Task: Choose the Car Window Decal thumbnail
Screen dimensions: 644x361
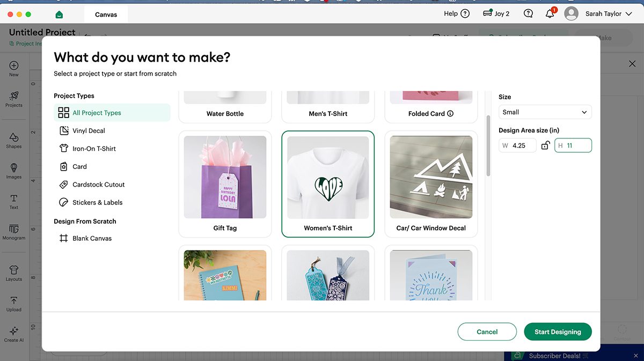Action: pos(431,177)
